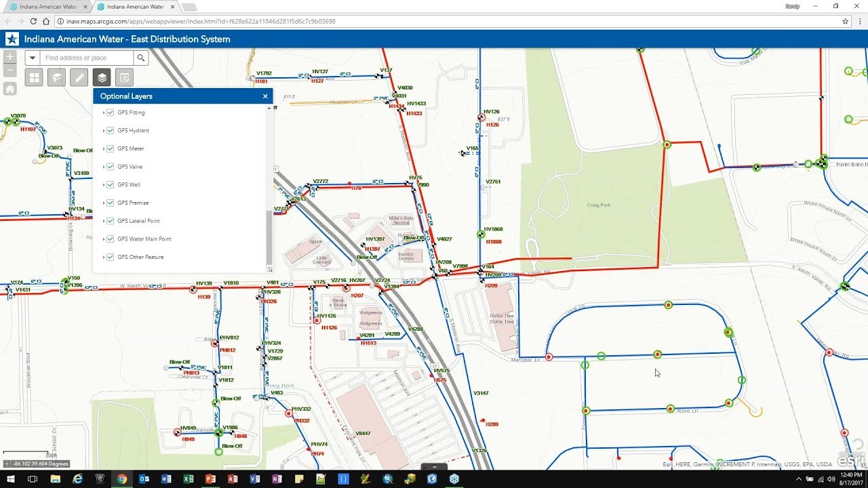Uncheck the GPS Water Main Point layer
The width and height of the screenshot is (868, 488).
(111, 239)
